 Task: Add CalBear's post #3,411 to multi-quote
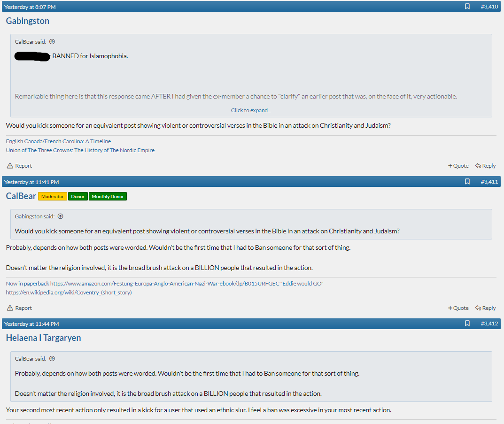(x=458, y=308)
